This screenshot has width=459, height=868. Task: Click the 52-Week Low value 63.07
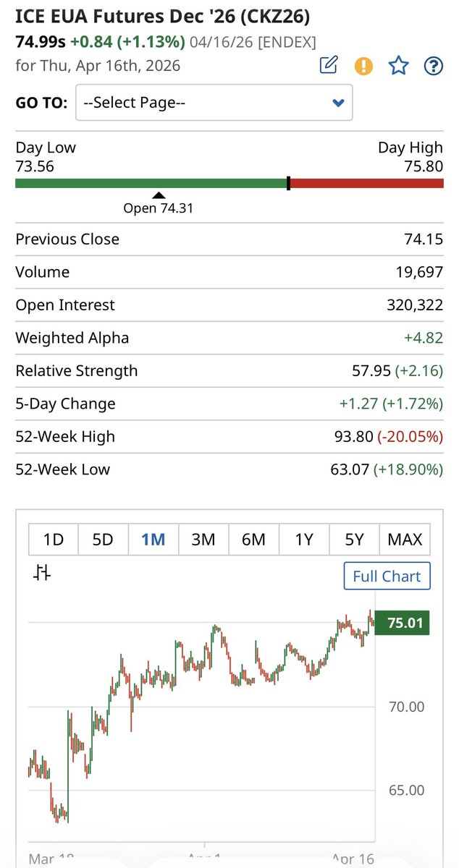click(x=351, y=469)
